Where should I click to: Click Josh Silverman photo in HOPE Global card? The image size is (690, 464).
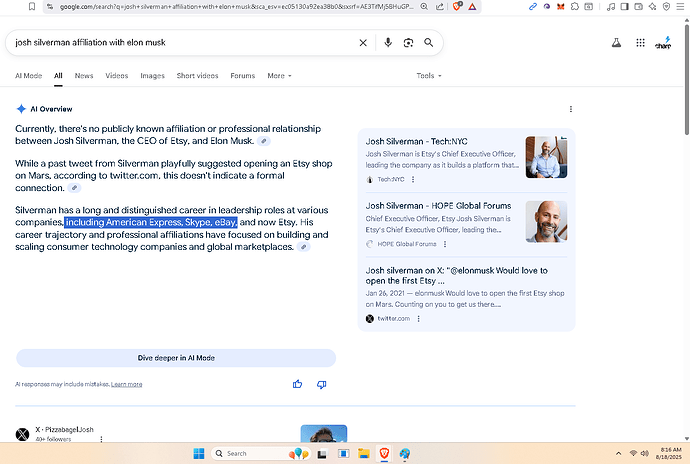click(x=546, y=222)
